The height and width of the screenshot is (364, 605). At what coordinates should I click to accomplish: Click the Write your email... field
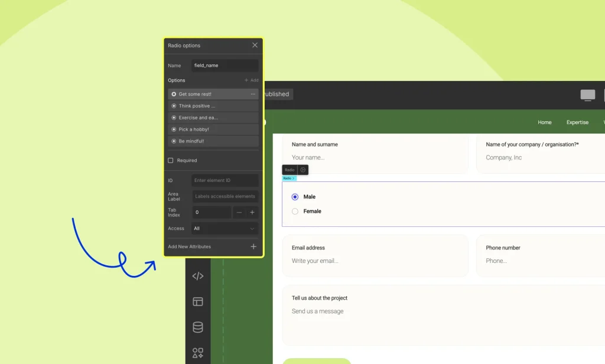pyautogui.click(x=375, y=261)
